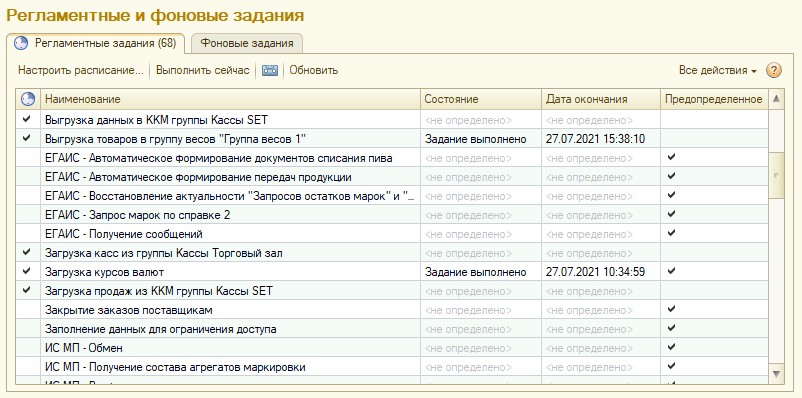Screen dimensions: 802x398
Task: Select row ЕГАИС - Получение сообщений
Action: 391,234
